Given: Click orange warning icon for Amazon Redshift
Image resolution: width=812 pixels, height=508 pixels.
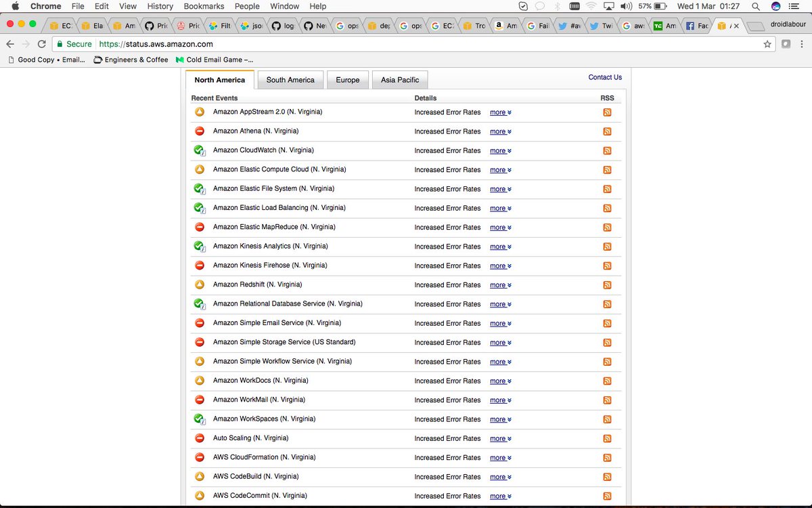Looking at the screenshot, I should tap(200, 284).
